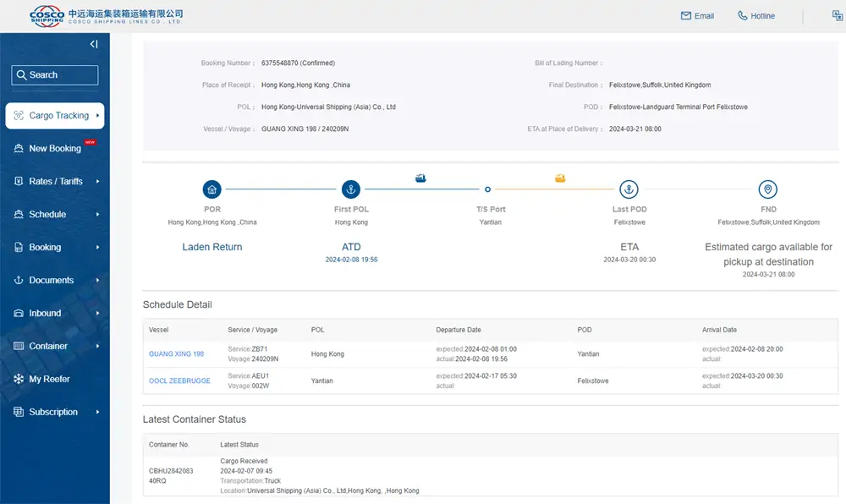Screen dimensions: 846x504
Task: Click container number CBHU2842083
Action: click(x=171, y=470)
